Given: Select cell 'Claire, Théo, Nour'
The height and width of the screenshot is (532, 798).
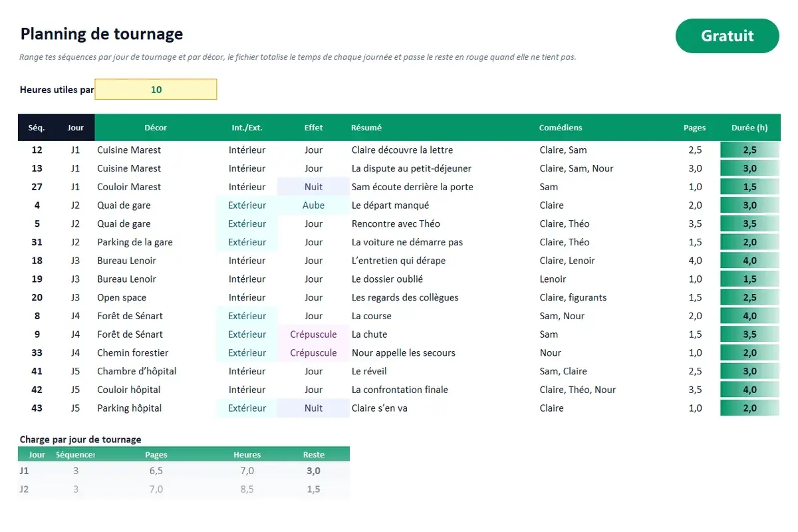Looking at the screenshot, I should (578, 390).
